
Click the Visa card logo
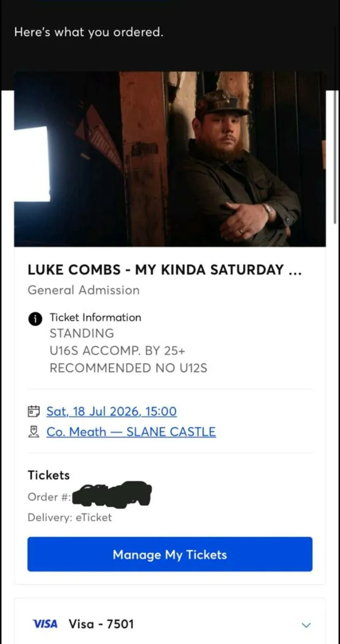tap(45, 624)
